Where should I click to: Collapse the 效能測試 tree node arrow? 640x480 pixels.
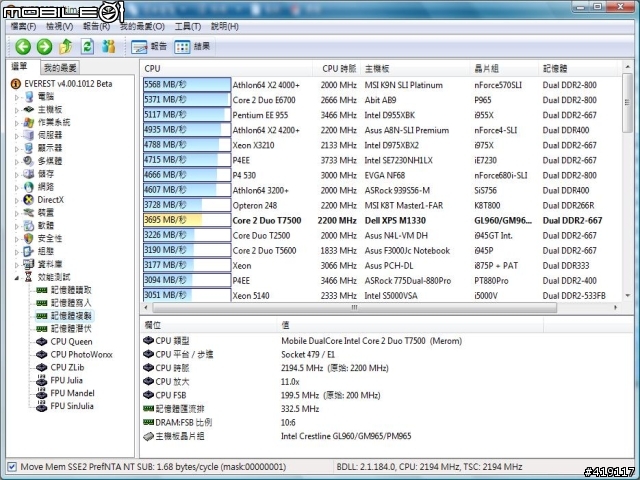click(17, 278)
